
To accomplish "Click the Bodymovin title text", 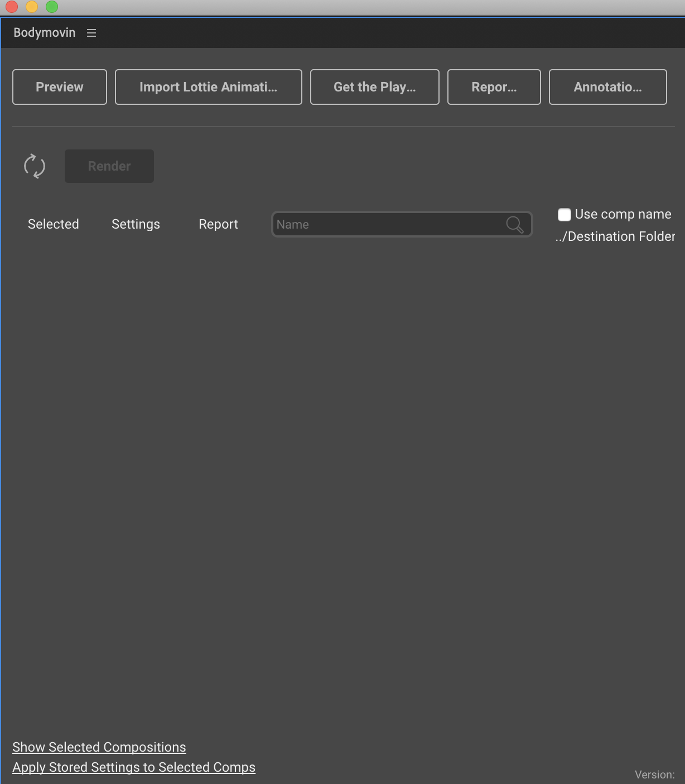I will (44, 32).
